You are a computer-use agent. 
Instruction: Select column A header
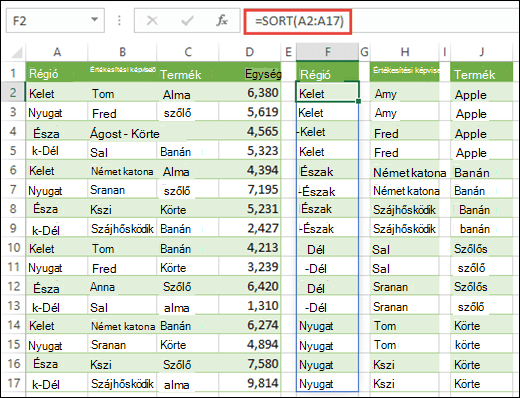pyautogui.click(x=57, y=52)
